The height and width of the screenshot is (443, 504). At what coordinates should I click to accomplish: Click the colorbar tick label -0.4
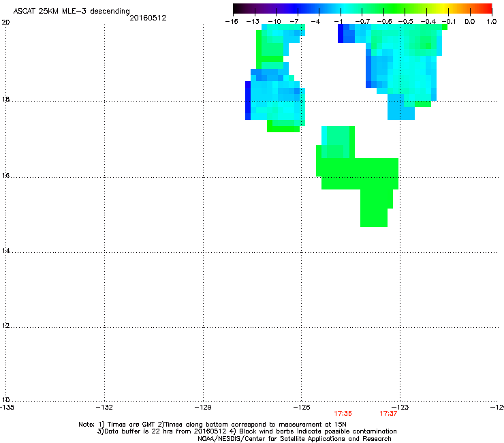[428, 22]
